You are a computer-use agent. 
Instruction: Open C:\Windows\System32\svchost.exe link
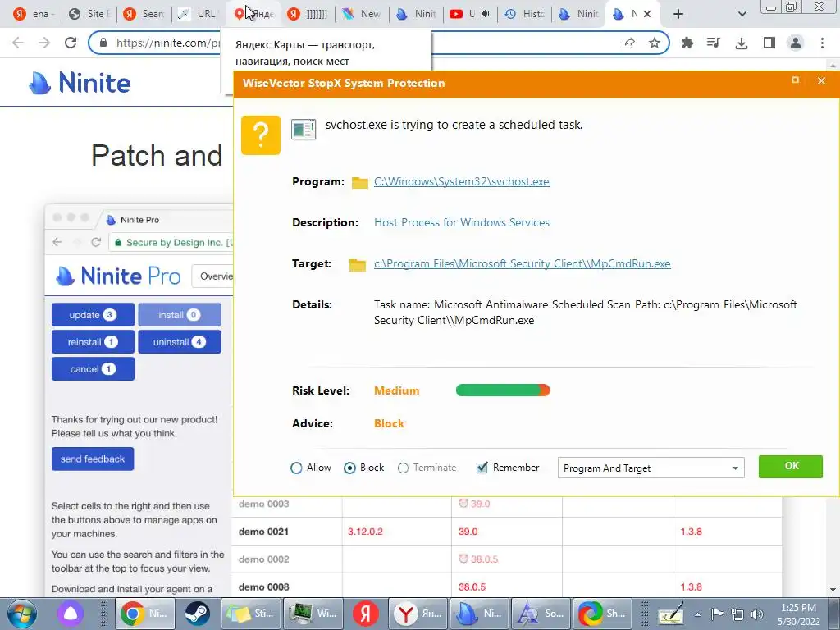click(461, 181)
